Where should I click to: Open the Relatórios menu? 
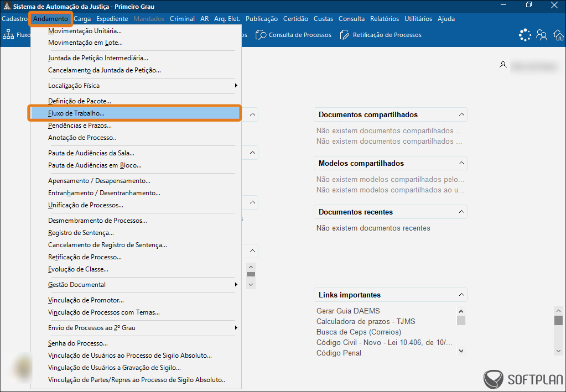click(385, 19)
